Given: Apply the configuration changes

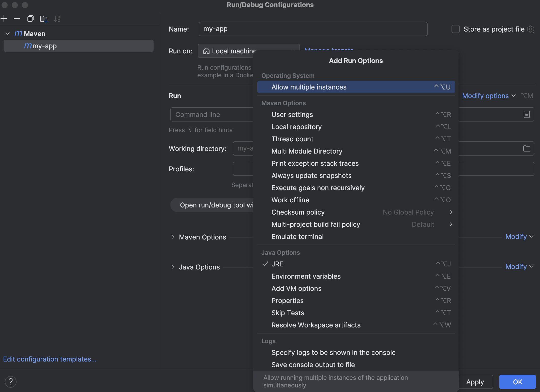Looking at the screenshot, I should coord(476,382).
